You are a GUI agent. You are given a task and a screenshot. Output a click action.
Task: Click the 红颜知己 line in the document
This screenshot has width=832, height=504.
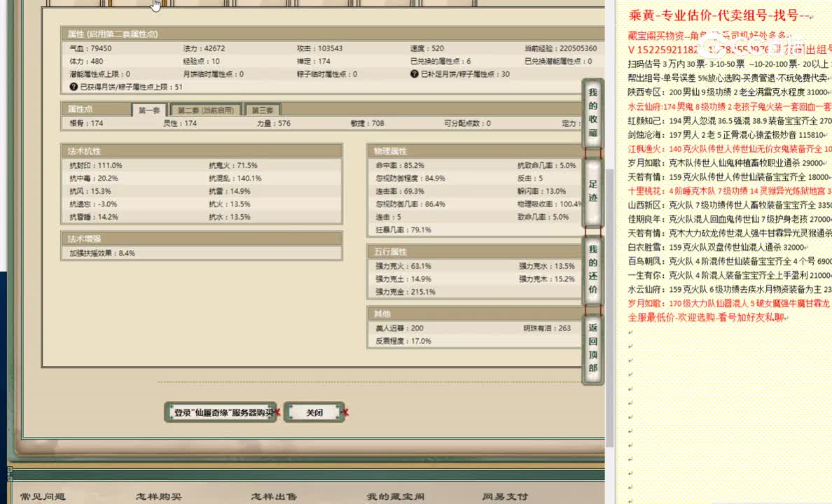(x=730, y=121)
